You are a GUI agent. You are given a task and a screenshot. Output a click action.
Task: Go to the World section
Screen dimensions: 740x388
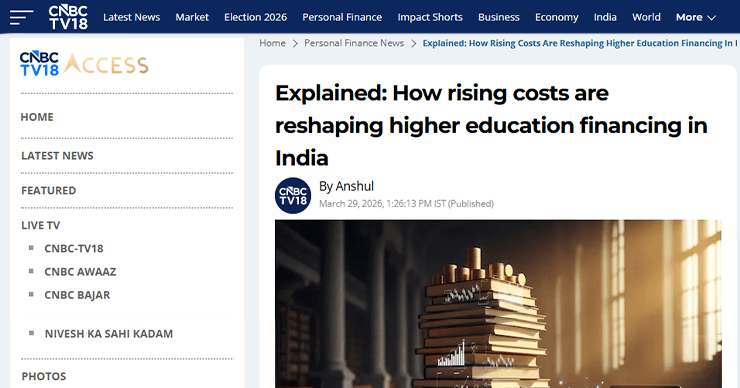click(646, 17)
